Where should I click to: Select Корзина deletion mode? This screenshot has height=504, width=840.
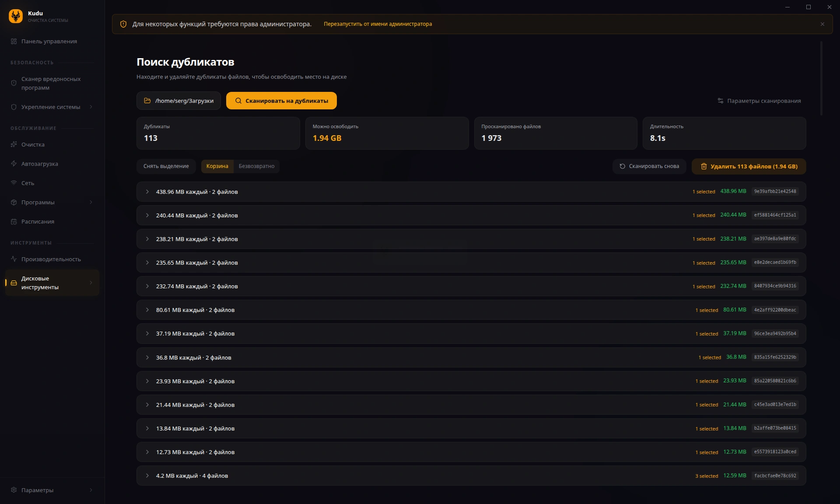point(217,166)
